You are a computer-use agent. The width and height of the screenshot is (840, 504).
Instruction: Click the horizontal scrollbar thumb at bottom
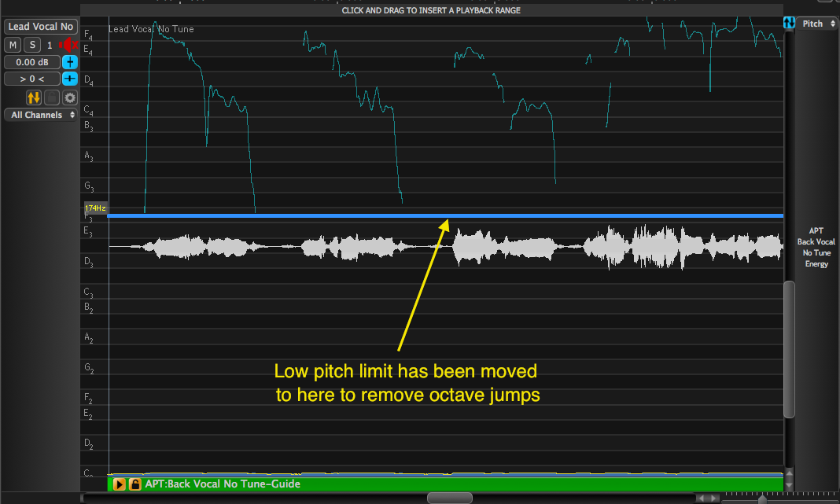449,498
